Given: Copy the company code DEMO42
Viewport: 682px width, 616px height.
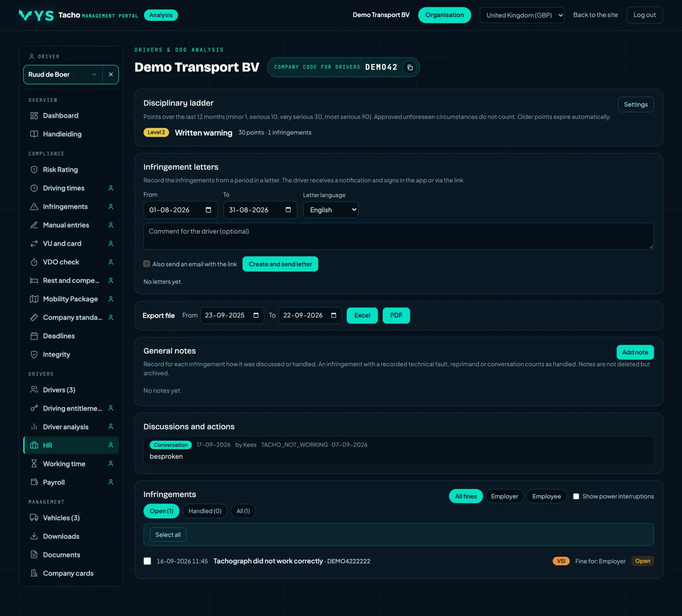Looking at the screenshot, I should pos(410,67).
